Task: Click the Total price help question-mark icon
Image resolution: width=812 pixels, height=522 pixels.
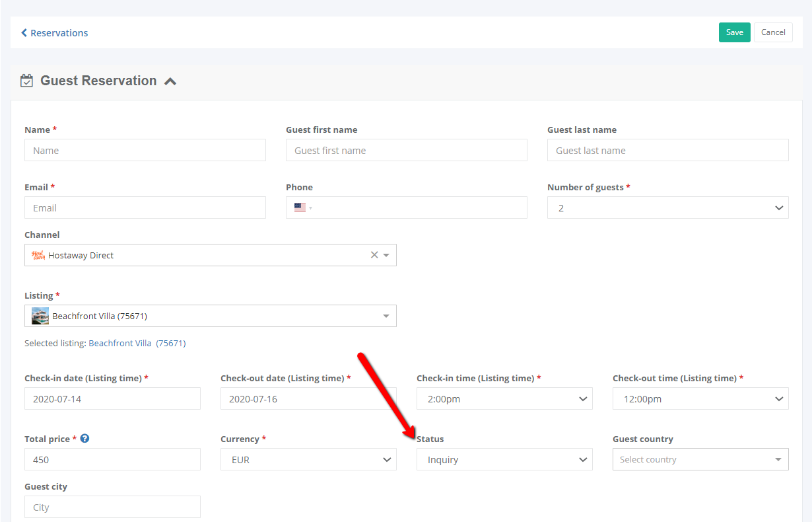Action: [85, 439]
